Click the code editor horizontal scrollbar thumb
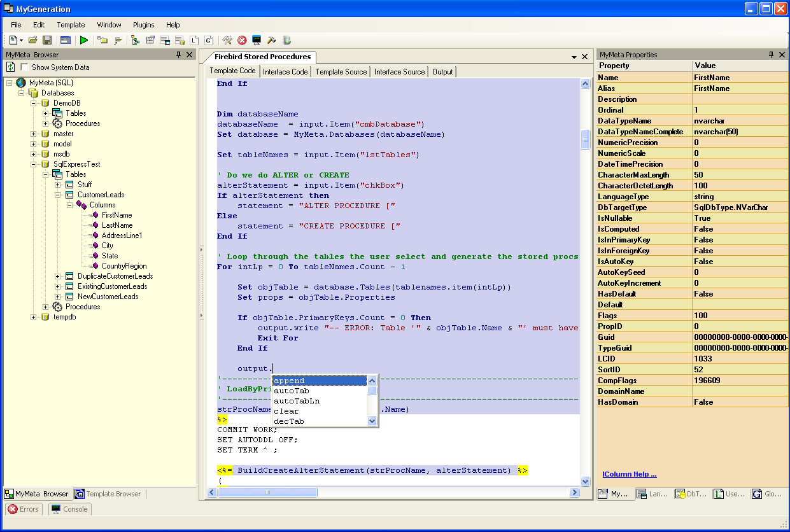The height and width of the screenshot is (532, 790). [268, 492]
